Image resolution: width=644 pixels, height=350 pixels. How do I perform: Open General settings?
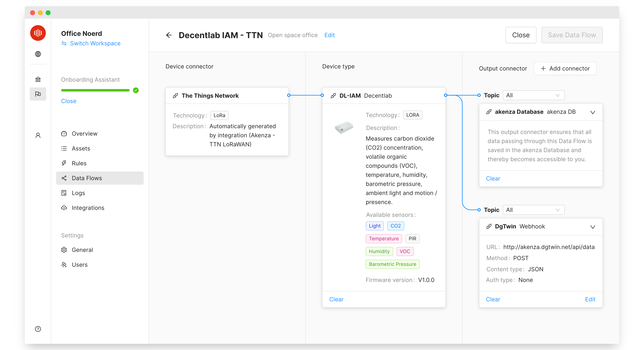pos(100,250)
